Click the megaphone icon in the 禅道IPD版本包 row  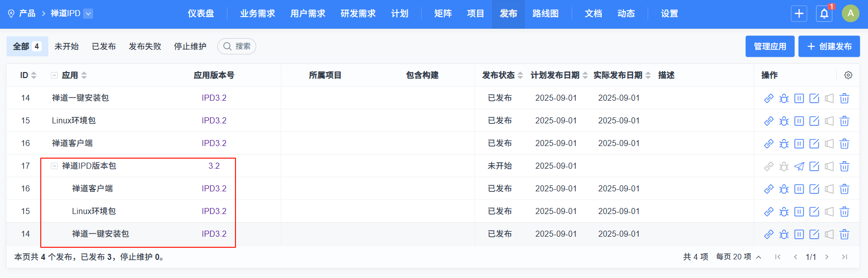click(x=829, y=166)
